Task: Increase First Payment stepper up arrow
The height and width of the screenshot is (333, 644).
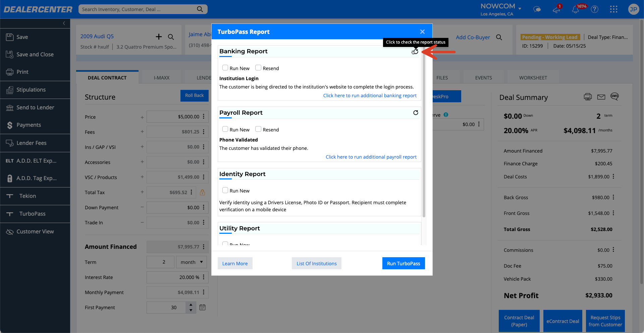Action: point(191,304)
